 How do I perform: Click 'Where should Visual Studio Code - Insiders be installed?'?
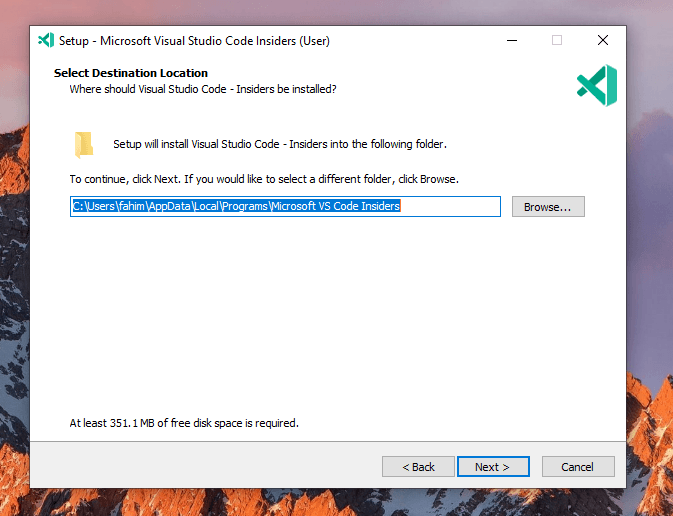pos(203,89)
